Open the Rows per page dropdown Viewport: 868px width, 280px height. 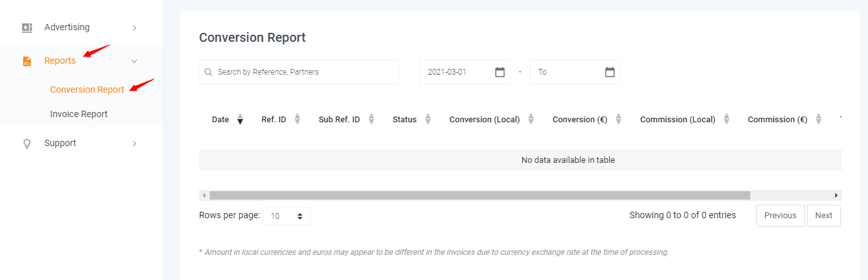click(287, 216)
